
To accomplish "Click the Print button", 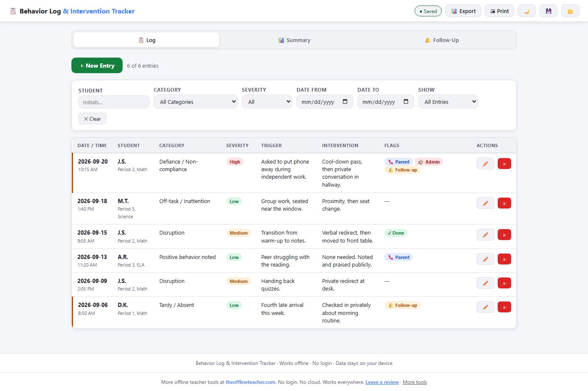I will 499,11.
